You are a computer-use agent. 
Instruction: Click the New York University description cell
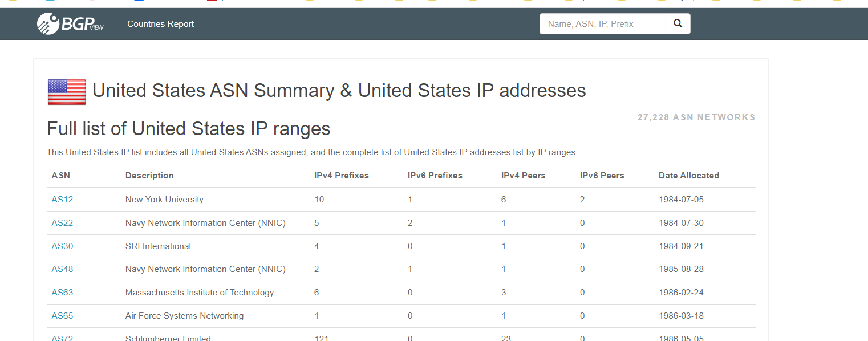164,200
